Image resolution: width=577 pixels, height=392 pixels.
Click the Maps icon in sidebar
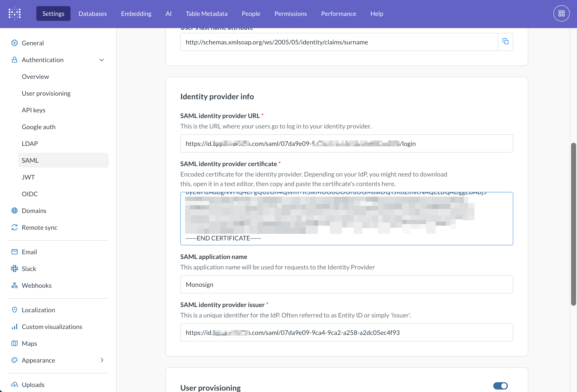(x=14, y=343)
